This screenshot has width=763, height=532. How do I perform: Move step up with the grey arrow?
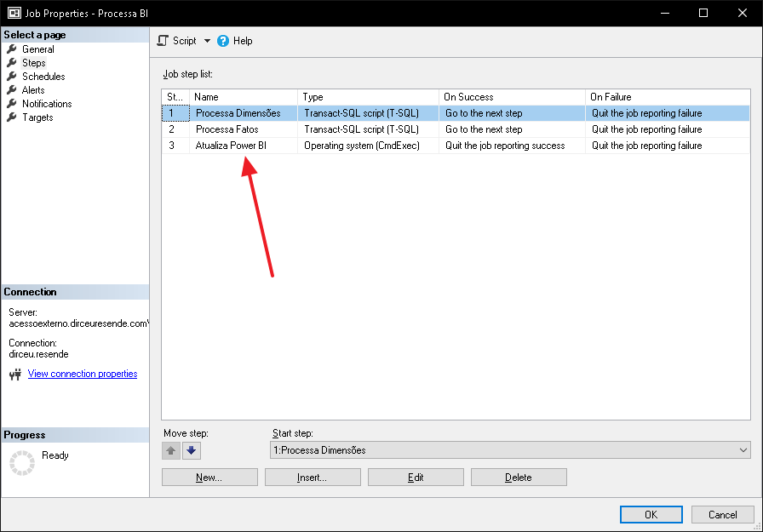tap(171, 451)
